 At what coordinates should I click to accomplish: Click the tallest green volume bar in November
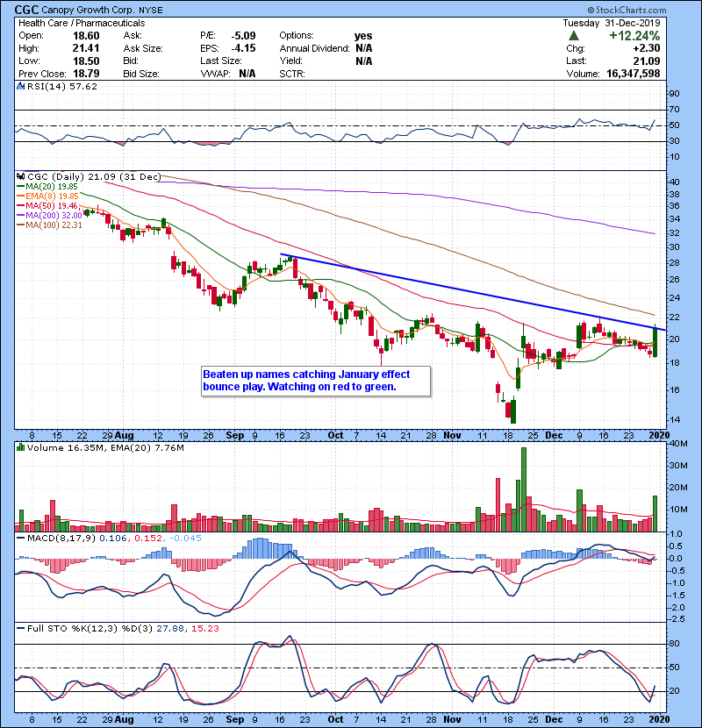coord(524,489)
